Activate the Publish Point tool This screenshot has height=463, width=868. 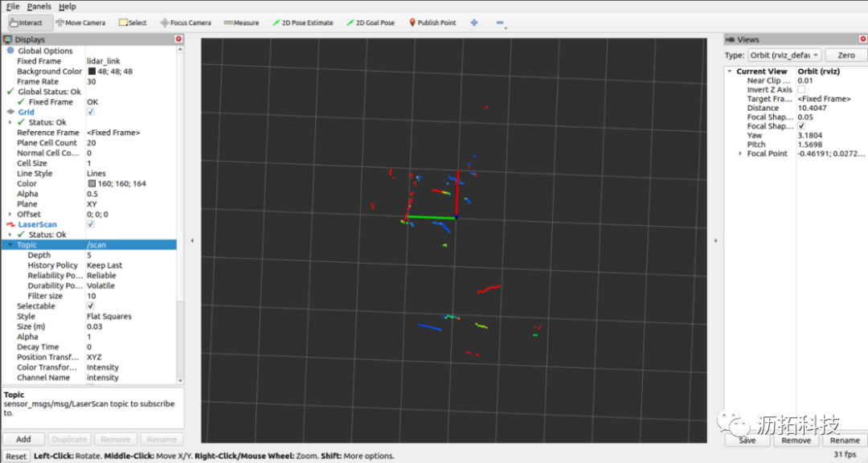pyautogui.click(x=432, y=23)
